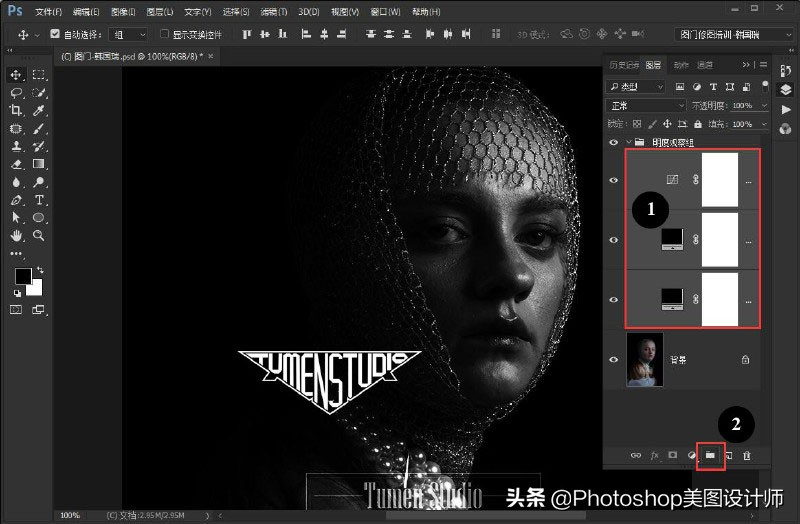Select the Crop tool
The height and width of the screenshot is (524, 800).
pos(16,110)
